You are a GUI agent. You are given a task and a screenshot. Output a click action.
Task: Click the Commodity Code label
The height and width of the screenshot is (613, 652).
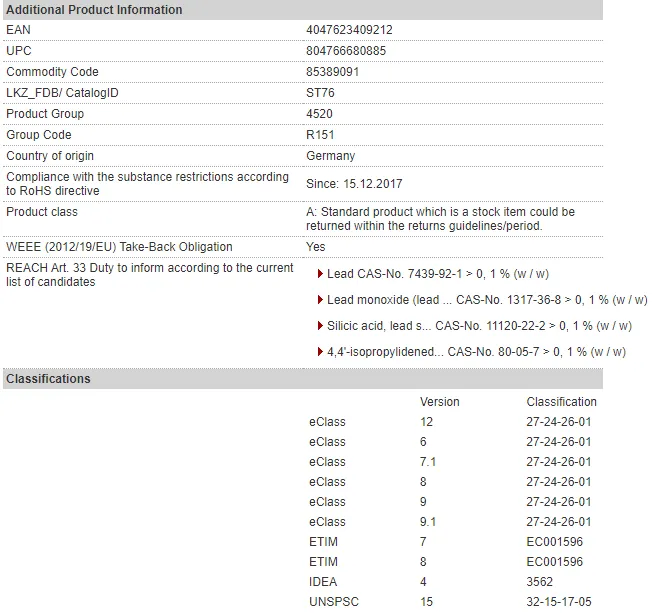coord(52,72)
